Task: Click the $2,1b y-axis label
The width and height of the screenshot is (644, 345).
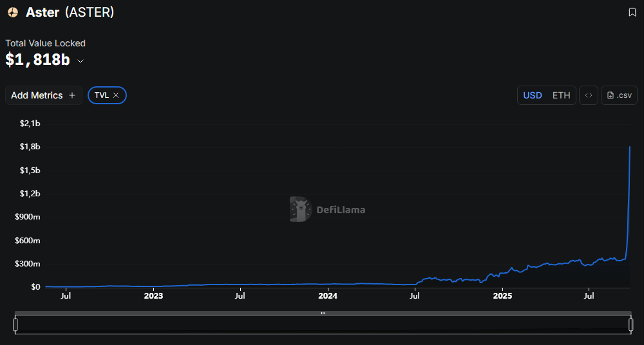Action: pyautogui.click(x=30, y=124)
